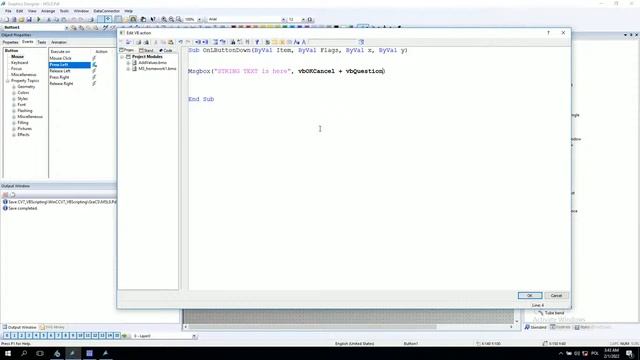Open the DataConnector menu
Image resolution: width=640 pixels, height=360 pixels.
pos(107,11)
